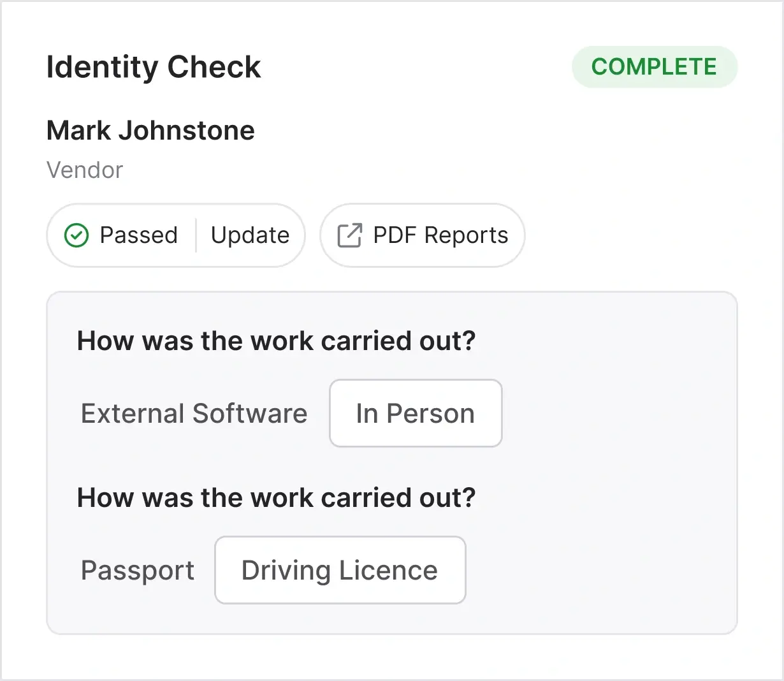Select the Passport option
The width and height of the screenshot is (784, 681).
point(137,570)
